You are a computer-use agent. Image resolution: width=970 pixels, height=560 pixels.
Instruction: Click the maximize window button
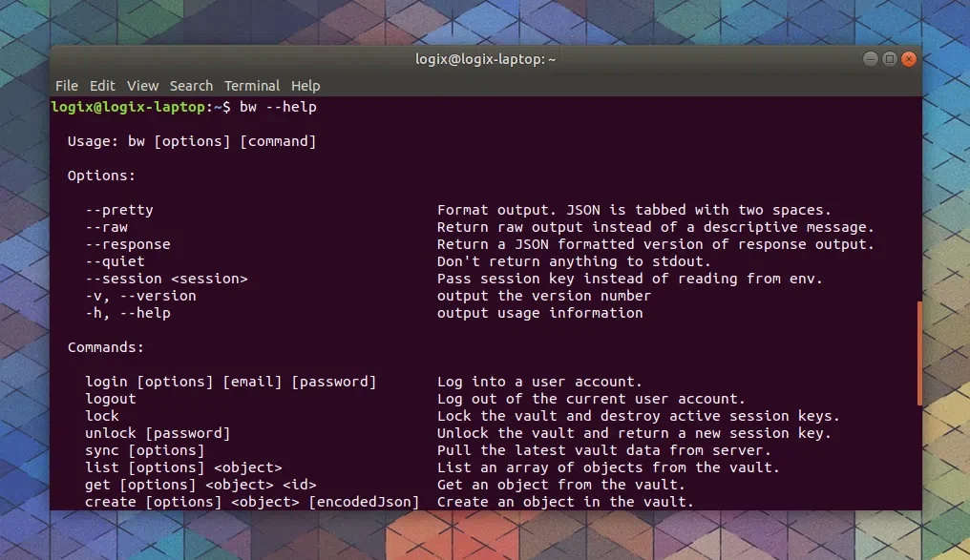click(889, 58)
